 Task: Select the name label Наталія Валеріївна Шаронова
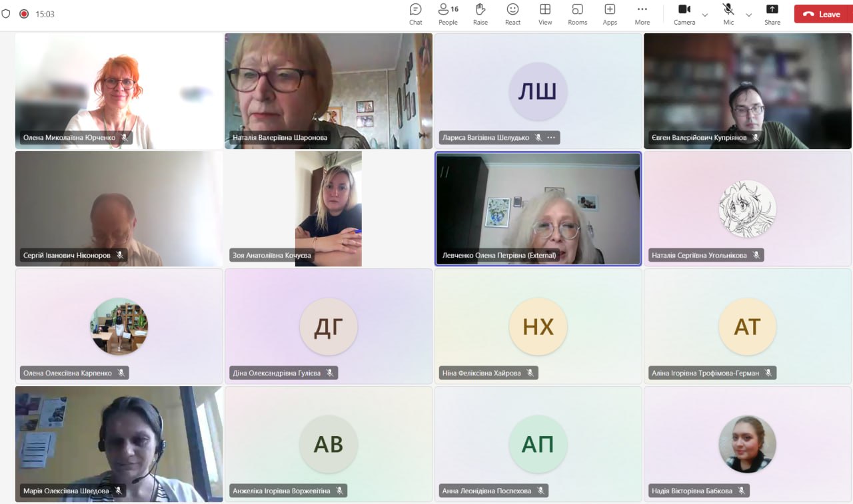pos(280,138)
